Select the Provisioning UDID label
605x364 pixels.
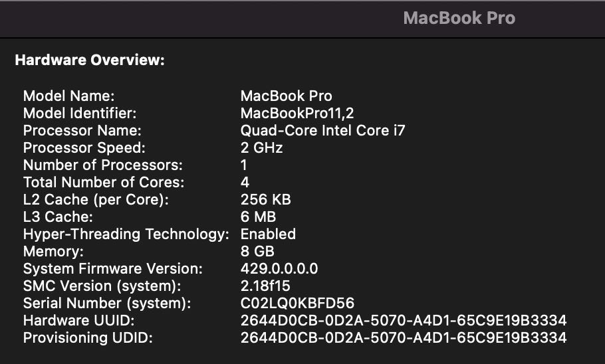click(x=88, y=338)
